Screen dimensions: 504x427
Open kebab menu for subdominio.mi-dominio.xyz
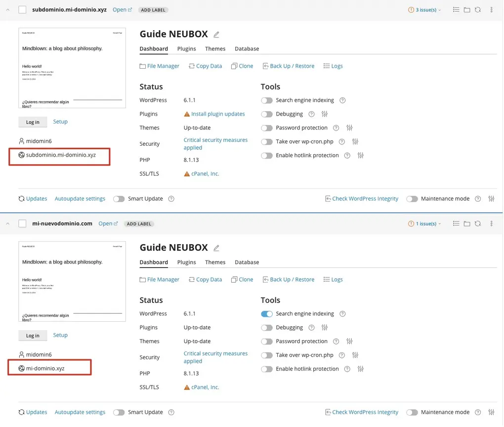click(491, 10)
